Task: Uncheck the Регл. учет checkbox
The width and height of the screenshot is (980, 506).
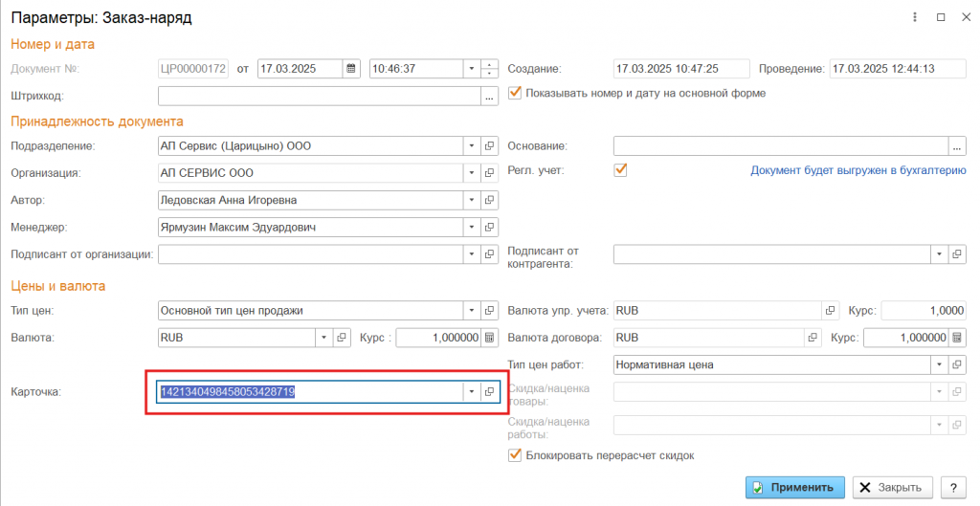Action: [x=620, y=170]
